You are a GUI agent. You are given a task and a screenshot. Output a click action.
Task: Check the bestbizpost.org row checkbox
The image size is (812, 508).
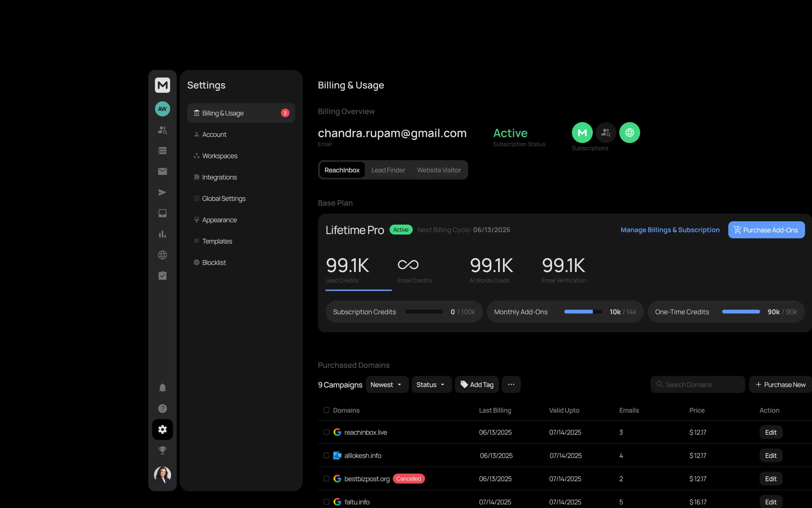(x=326, y=478)
